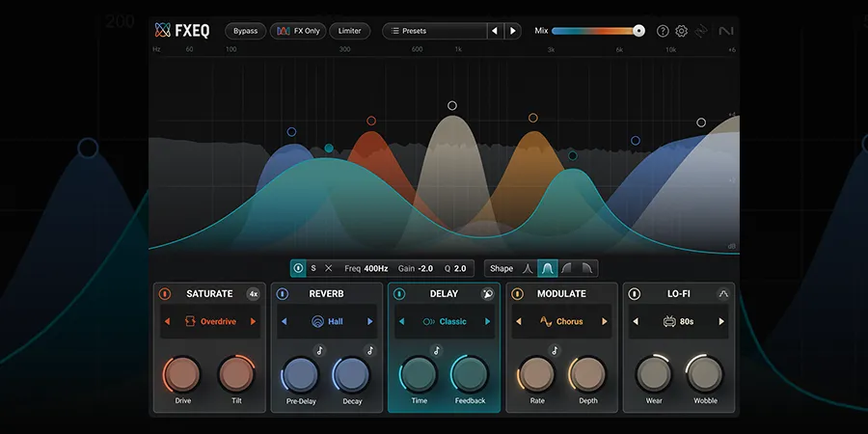Select next Reverb type after Hall
The image size is (868, 434).
(x=370, y=321)
